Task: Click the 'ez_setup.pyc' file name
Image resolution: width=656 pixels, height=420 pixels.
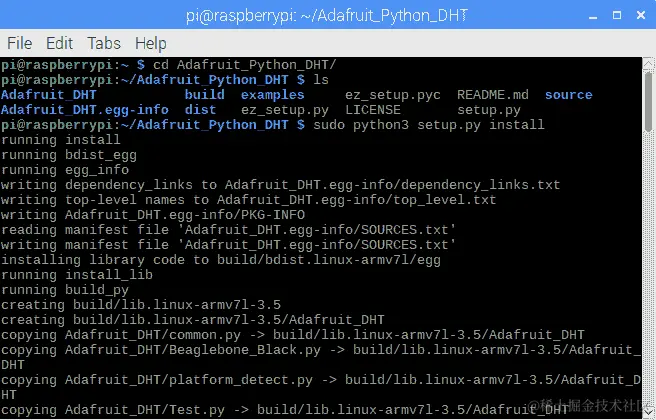Action: coord(392,95)
